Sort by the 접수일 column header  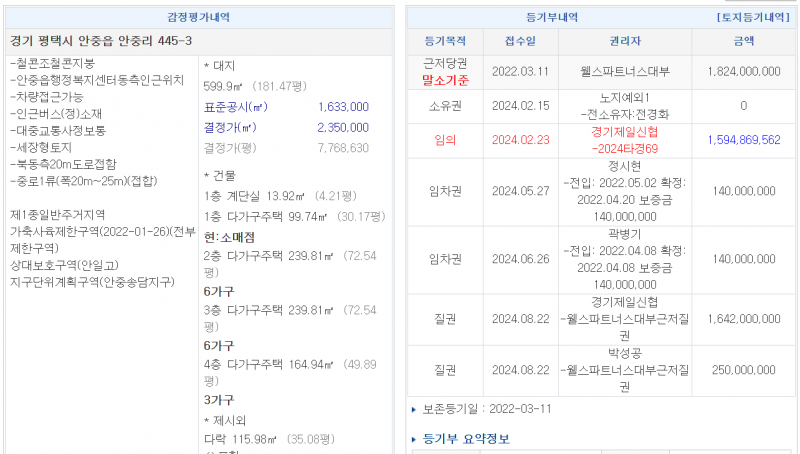click(x=521, y=42)
